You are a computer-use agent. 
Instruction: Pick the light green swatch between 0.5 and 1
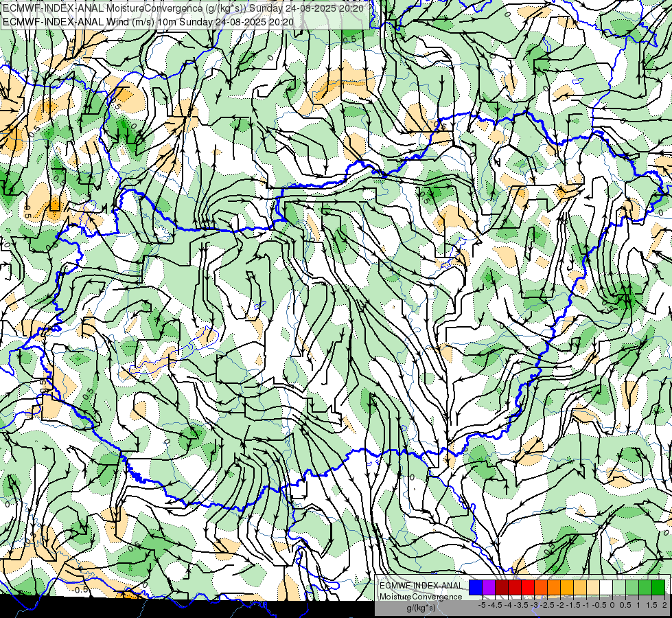coord(633,587)
